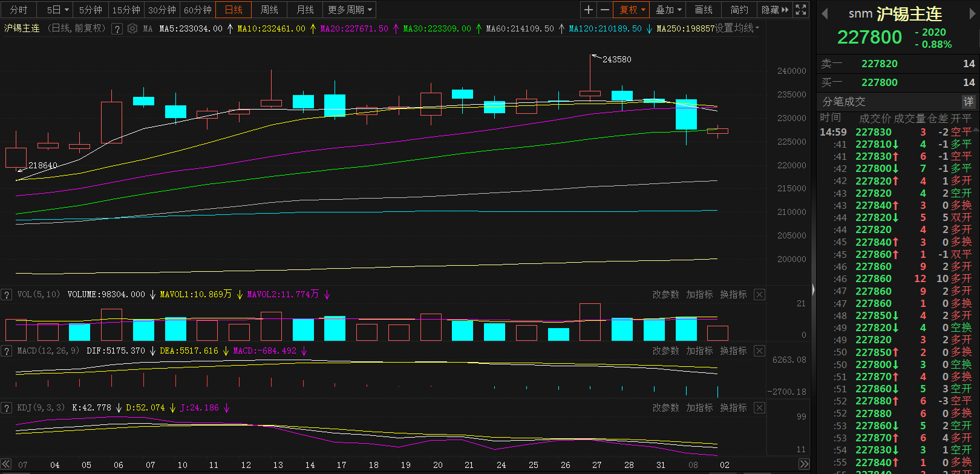The image size is (980, 474).
Task: Zoom in chart with plus icon
Action: (x=588, y=10)
